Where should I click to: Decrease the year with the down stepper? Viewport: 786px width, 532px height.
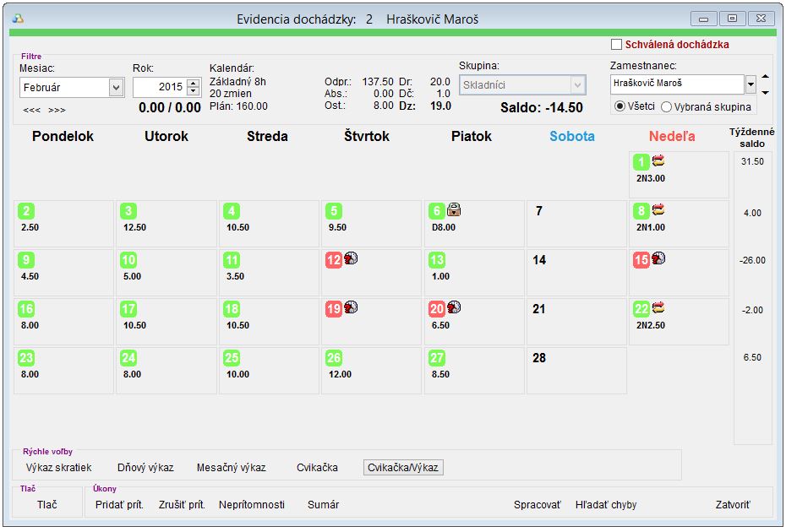click(x=193, y=91)
